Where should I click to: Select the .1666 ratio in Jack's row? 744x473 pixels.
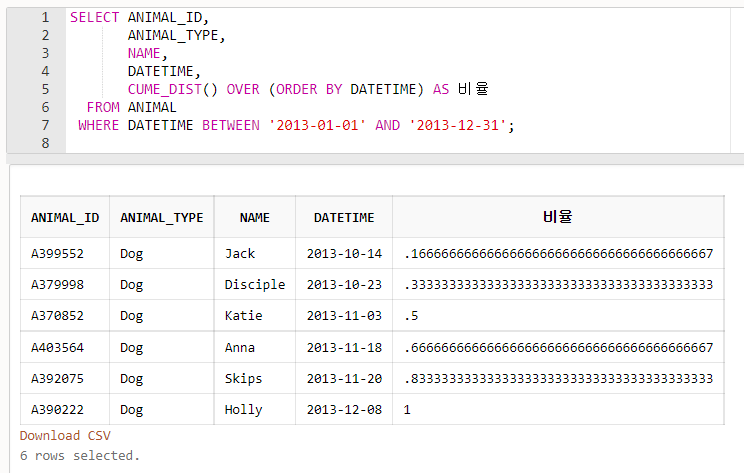click(x=558, y=254)
